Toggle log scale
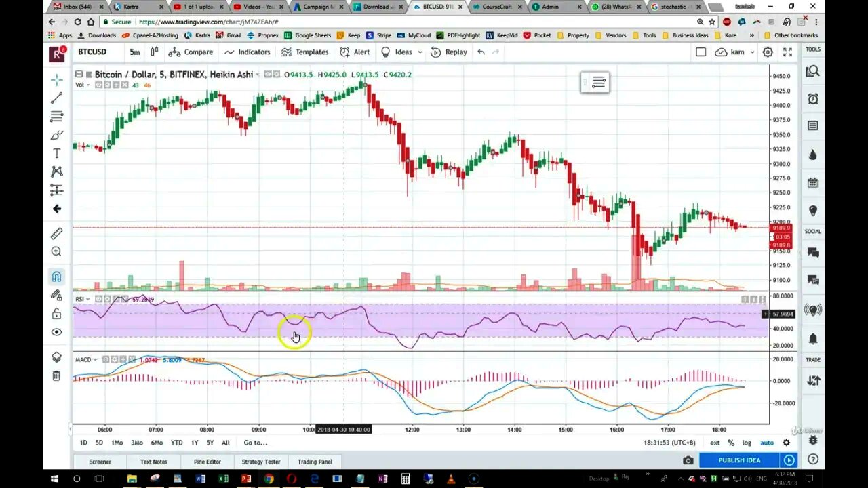868x488 pixels. point(747,443)
